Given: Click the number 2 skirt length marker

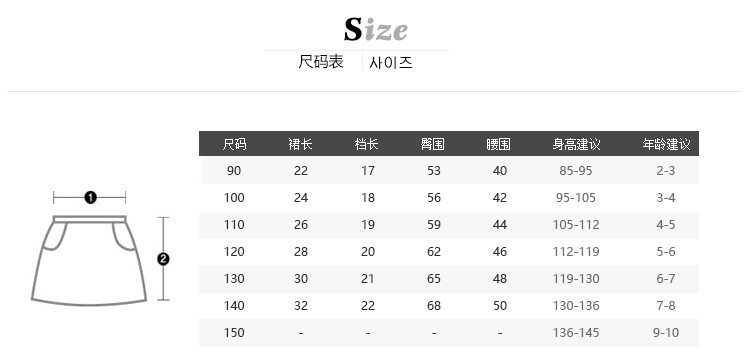Looking at the screenshot, I should pyautogui.click(x=163, y=259).
